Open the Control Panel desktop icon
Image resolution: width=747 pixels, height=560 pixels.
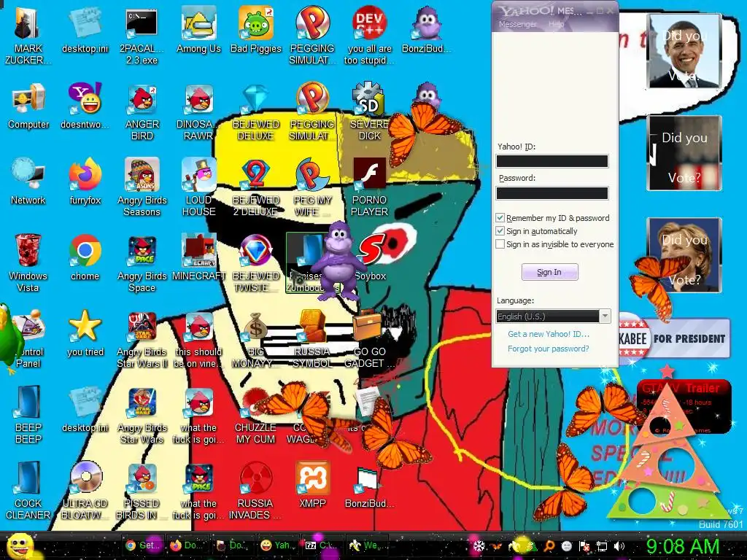point(28,339)
